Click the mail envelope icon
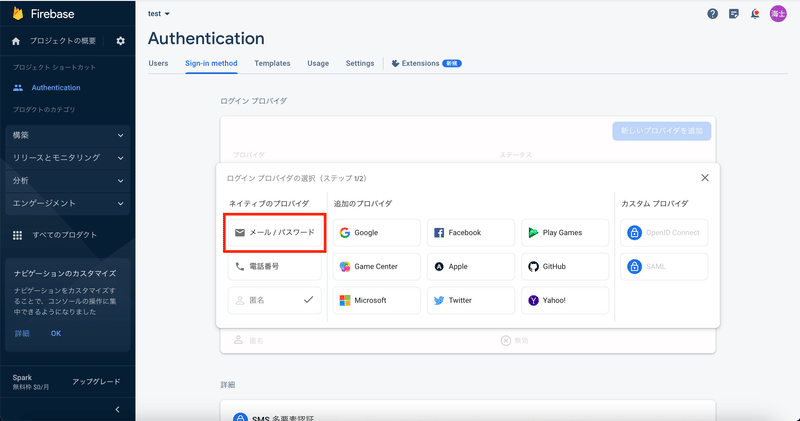Screen dimensions: 800x421 tap(240, 233)
